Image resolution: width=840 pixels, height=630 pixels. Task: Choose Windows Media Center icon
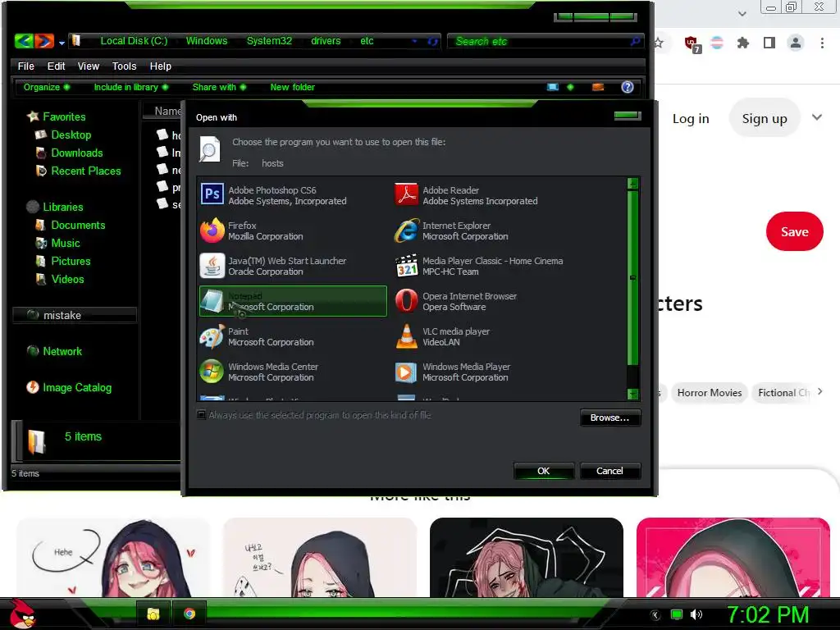tap(212, 372)
